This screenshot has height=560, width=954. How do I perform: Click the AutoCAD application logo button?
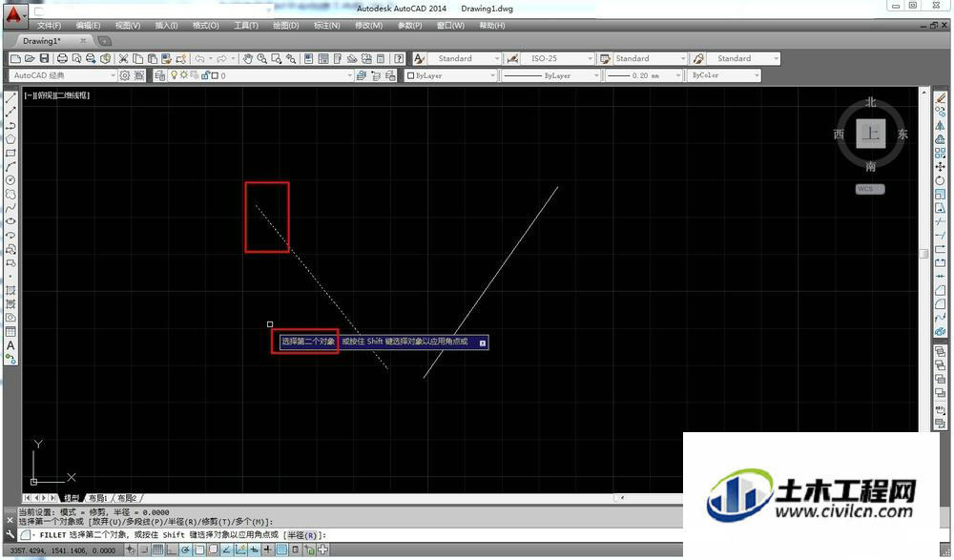15,14
